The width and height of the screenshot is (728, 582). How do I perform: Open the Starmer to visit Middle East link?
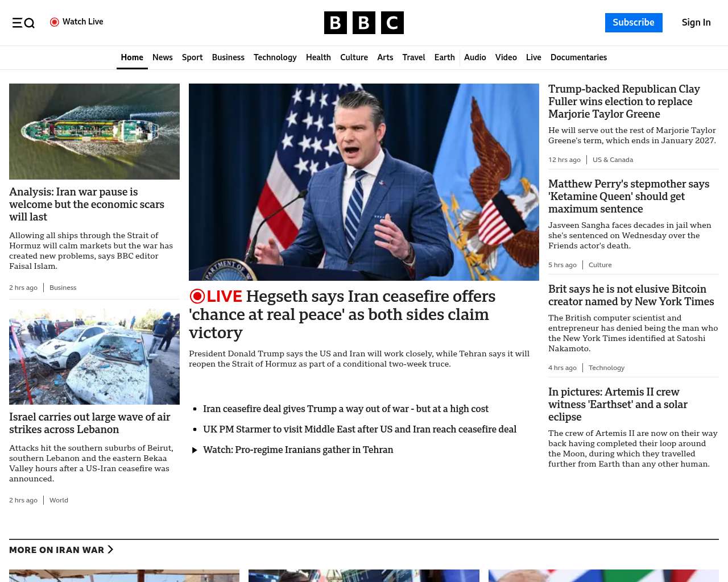click(x=359, y=429)
